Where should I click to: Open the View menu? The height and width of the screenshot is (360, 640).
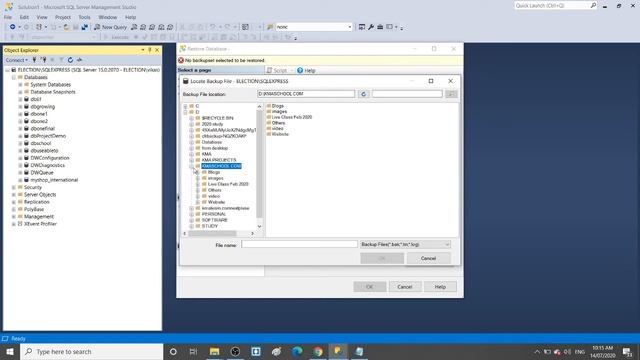point(42,17)
